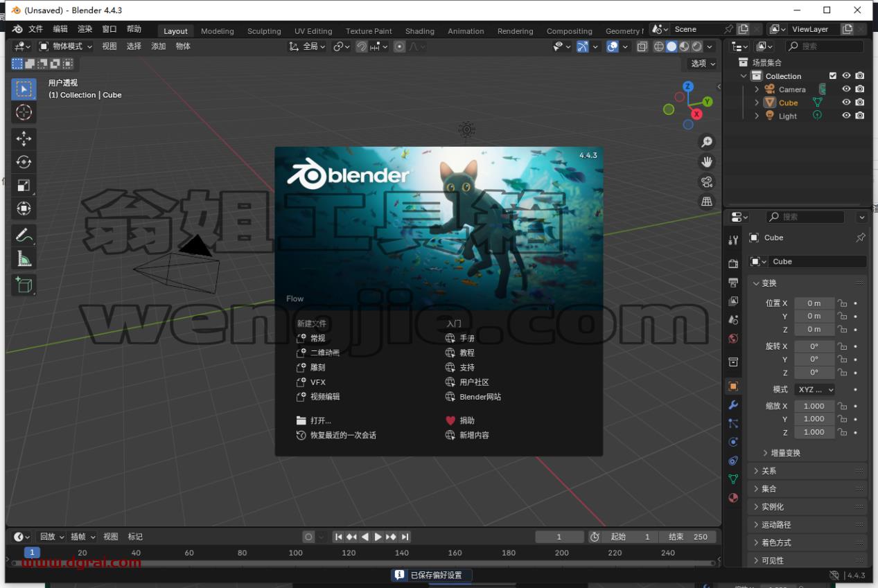Pick the Rotate tool
This screenshot has width=878, height=588.
(24, 162)
